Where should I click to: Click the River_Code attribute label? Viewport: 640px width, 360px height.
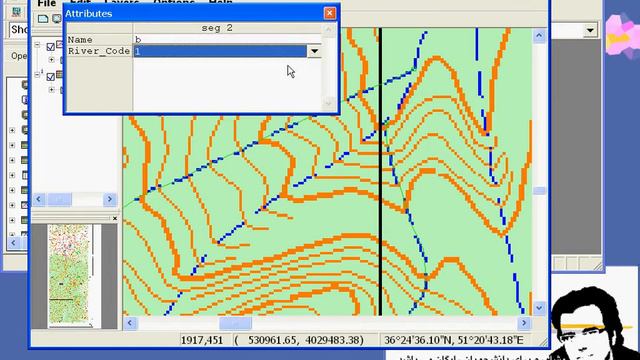pos(99,51)
